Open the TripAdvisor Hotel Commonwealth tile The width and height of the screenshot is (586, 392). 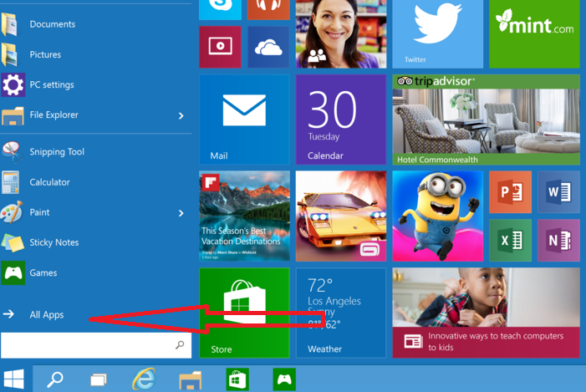pyautogui.click(x=487, y=120)
